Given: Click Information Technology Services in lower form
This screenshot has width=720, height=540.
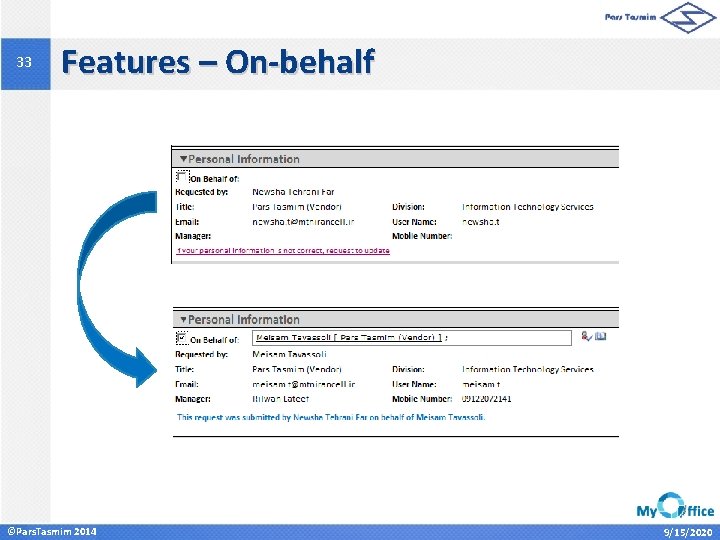Looking at the screenshot, I should pos(528,369).
